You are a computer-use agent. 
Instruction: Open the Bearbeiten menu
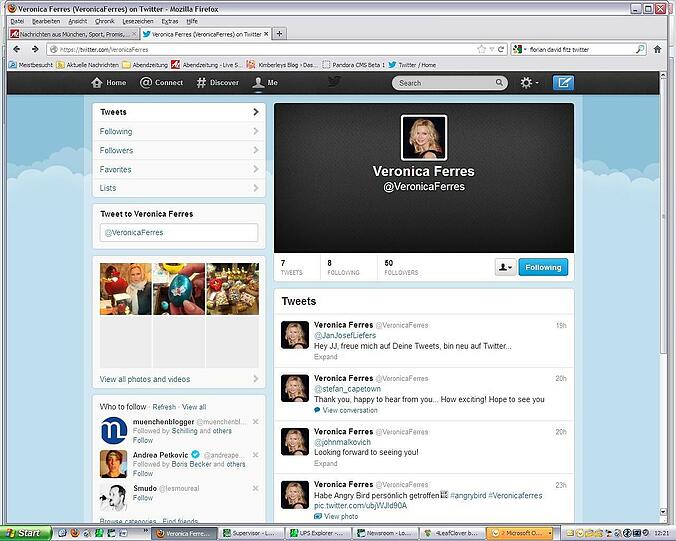46,21
